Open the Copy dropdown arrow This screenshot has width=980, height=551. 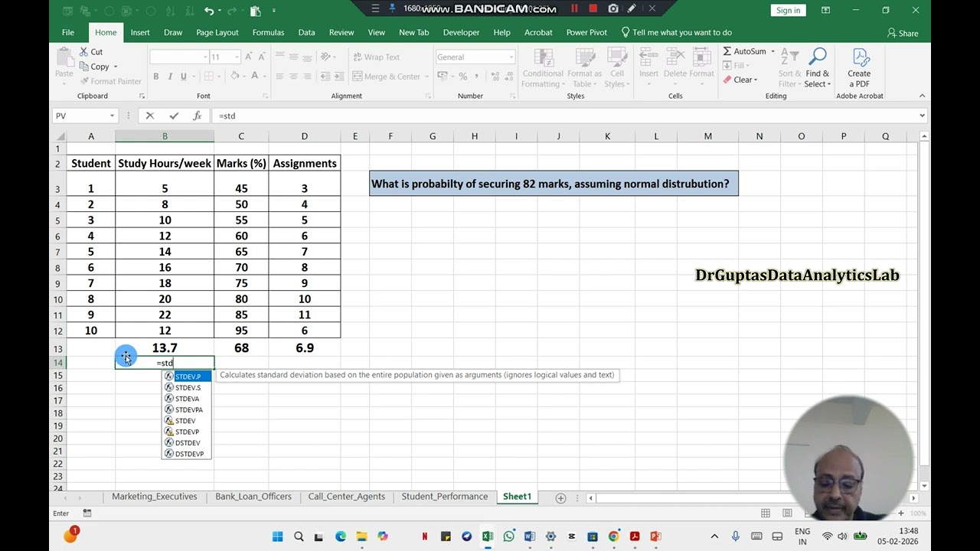(116, 67)
